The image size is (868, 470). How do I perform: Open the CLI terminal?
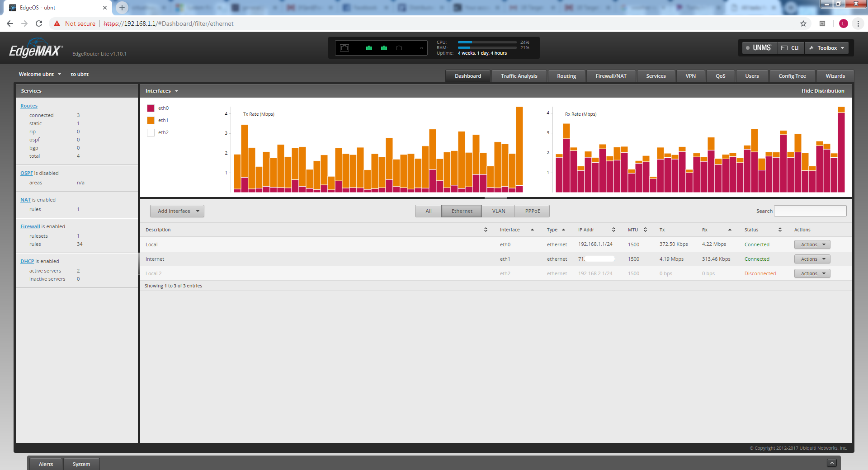791,48
